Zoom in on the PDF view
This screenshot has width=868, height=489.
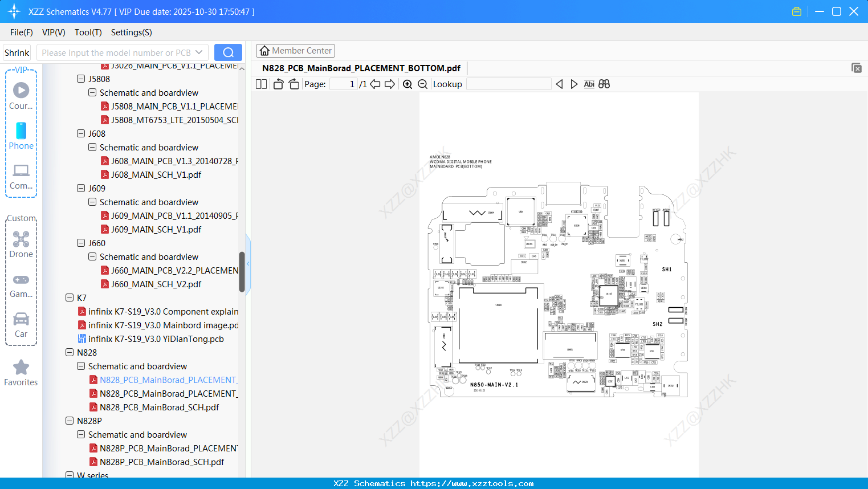pyautogui.click(x=407, y=84)
